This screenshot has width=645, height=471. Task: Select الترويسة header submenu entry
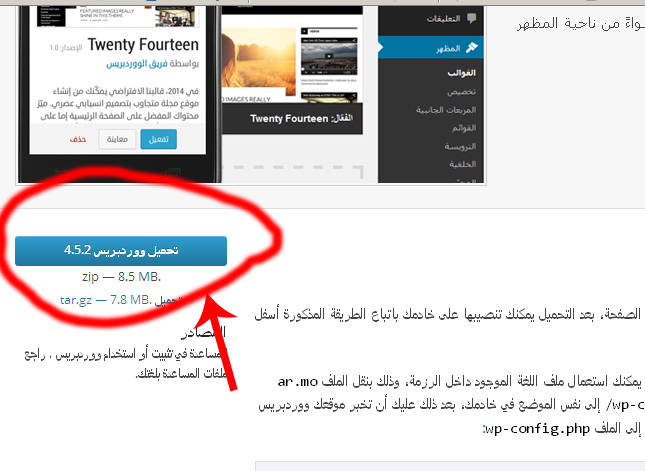coord(460,146)
